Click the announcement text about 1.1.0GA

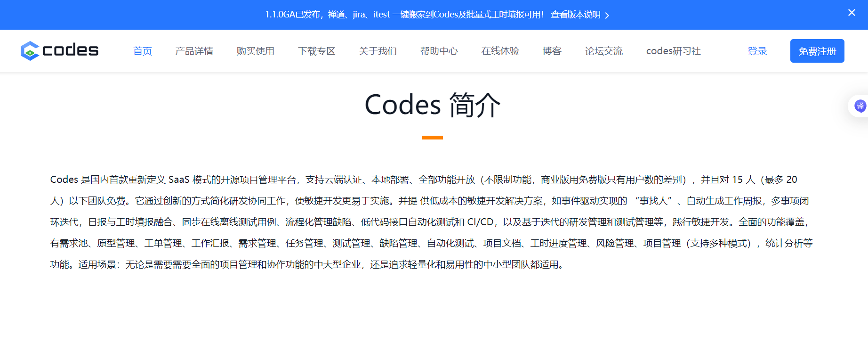(404, 15)
